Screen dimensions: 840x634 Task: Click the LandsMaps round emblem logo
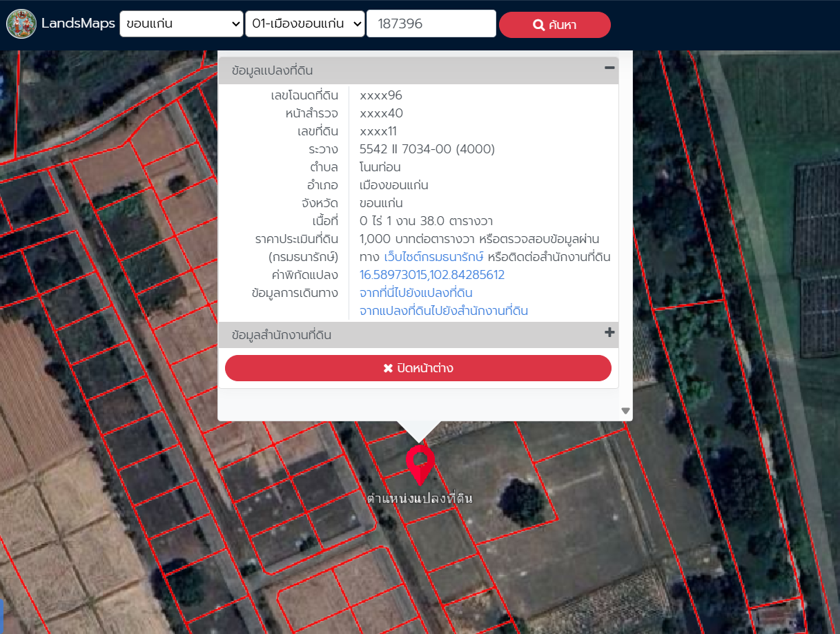click(21, 24)
